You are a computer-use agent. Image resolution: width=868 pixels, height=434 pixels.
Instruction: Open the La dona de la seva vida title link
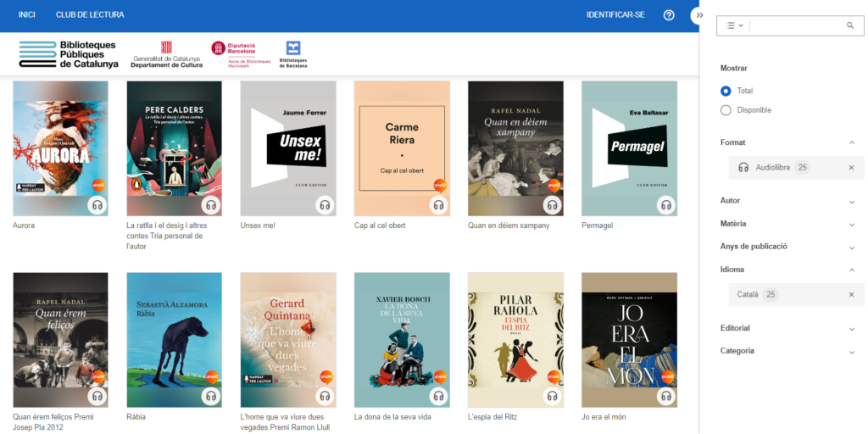tap(392, 417)
